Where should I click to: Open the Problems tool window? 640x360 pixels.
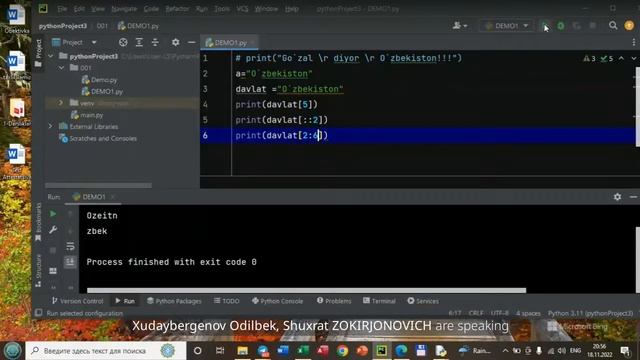tap(334, 301)
